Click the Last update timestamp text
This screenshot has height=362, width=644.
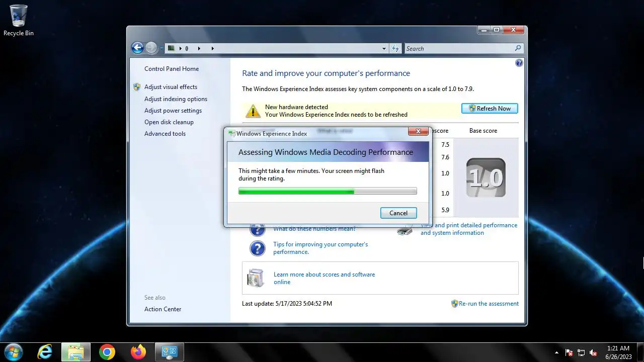click(x=287, y=304)
